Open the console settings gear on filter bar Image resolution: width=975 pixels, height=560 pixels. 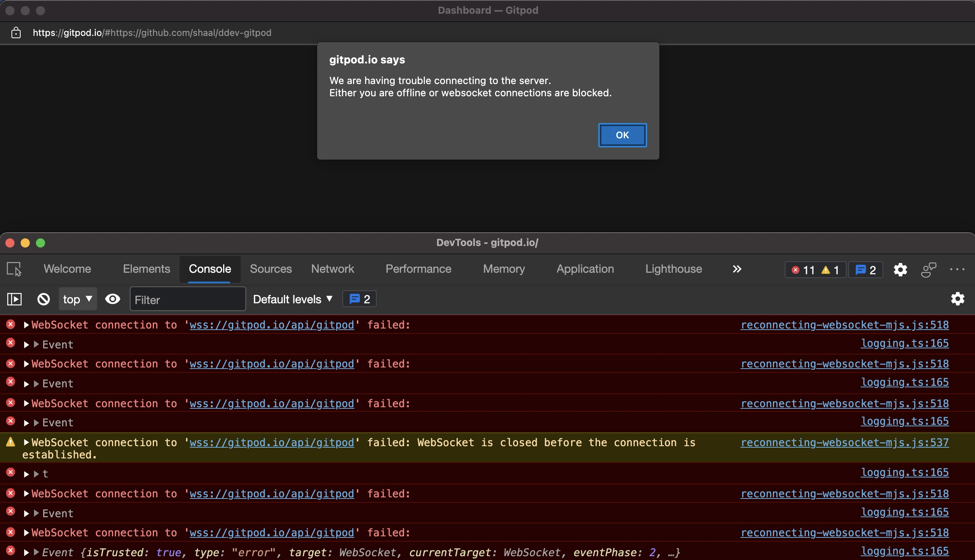tap(958, 299)
